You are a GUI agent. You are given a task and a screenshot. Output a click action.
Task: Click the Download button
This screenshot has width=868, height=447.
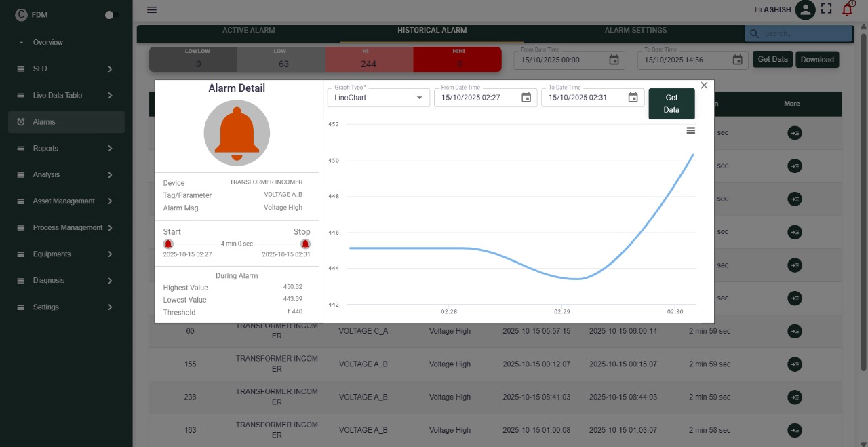click(x=817, y=60)
